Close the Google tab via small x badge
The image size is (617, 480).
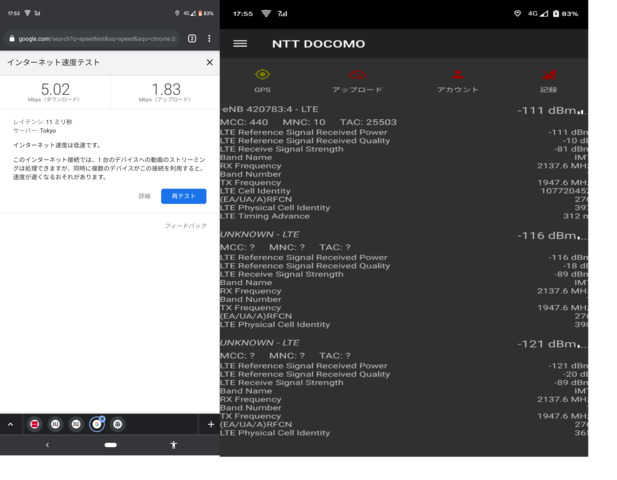pyautogui.click(x=102, y=419)
